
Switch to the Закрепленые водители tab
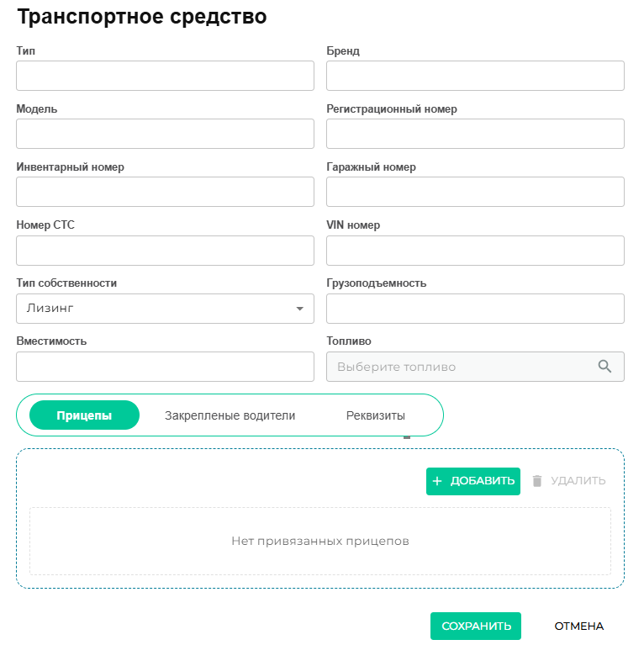click(230, 415)
